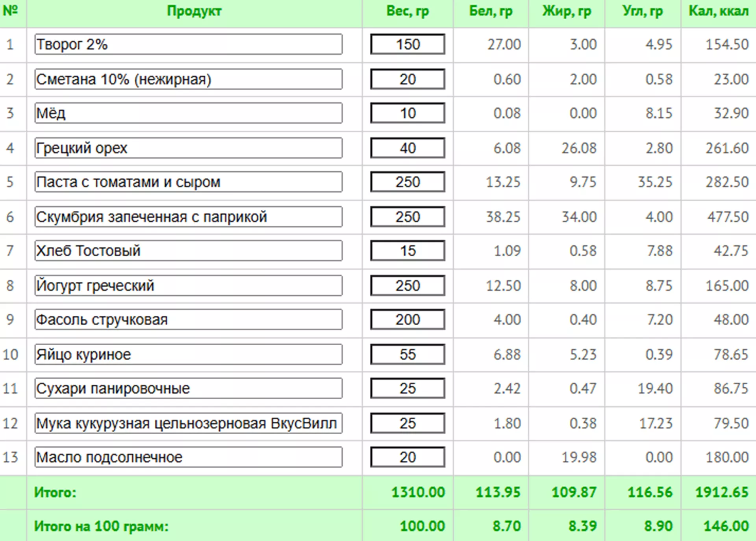The image size is (756, 541).
Task: Click the weight field showing 55
Action: pos(408,354)
